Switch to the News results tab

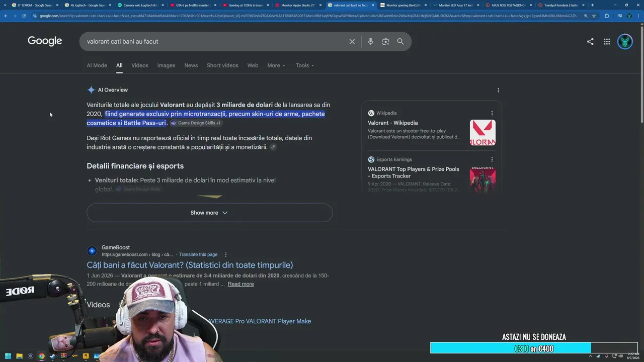pos(191,65)
